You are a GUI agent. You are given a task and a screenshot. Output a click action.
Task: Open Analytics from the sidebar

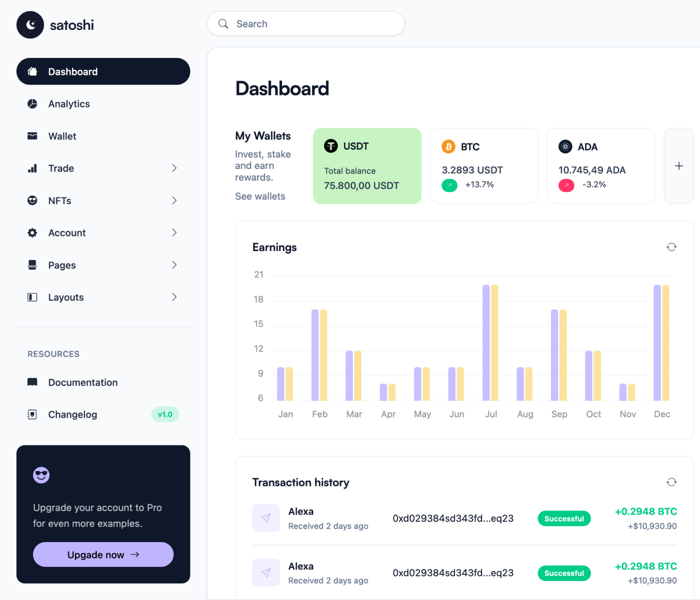pos(69,104)
